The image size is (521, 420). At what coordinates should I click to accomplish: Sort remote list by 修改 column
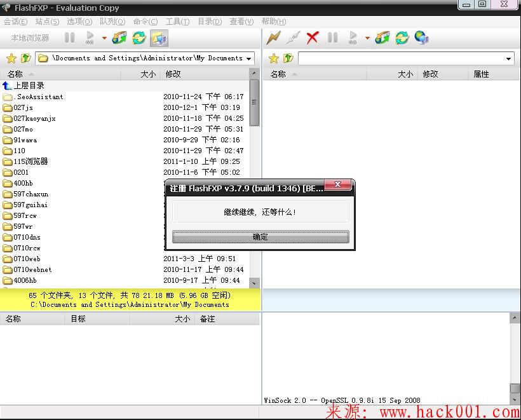[443, 74]
